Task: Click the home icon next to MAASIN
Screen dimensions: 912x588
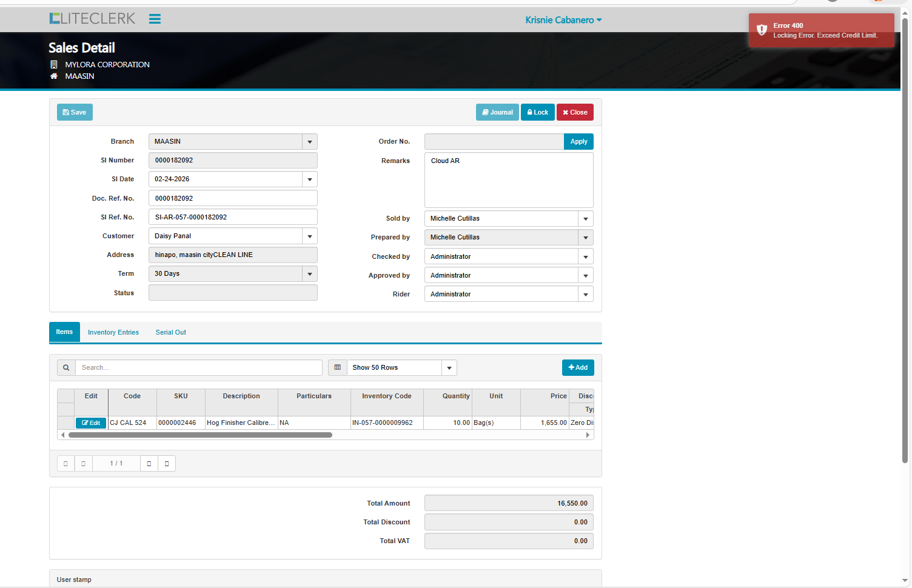Action: point(54,76)
